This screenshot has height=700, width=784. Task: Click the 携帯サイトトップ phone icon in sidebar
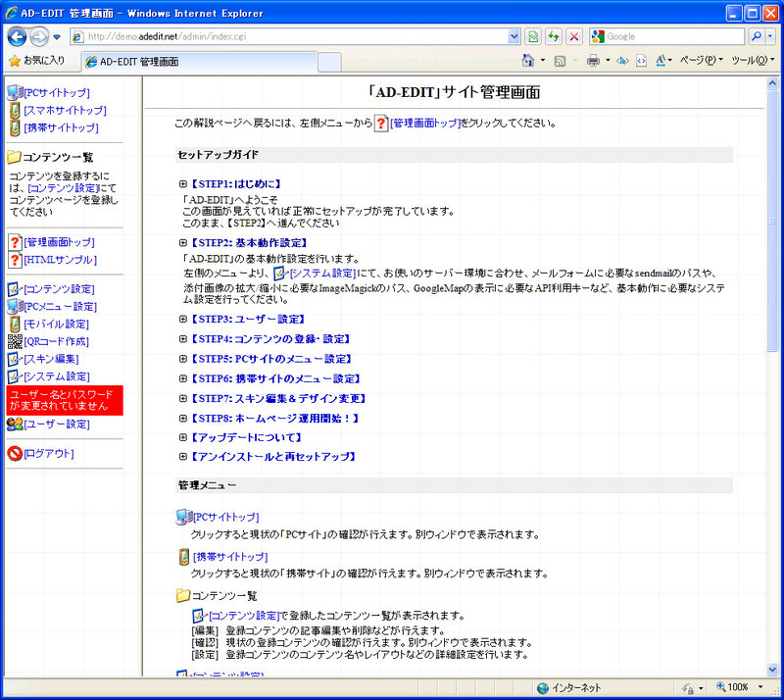[15, 128]
